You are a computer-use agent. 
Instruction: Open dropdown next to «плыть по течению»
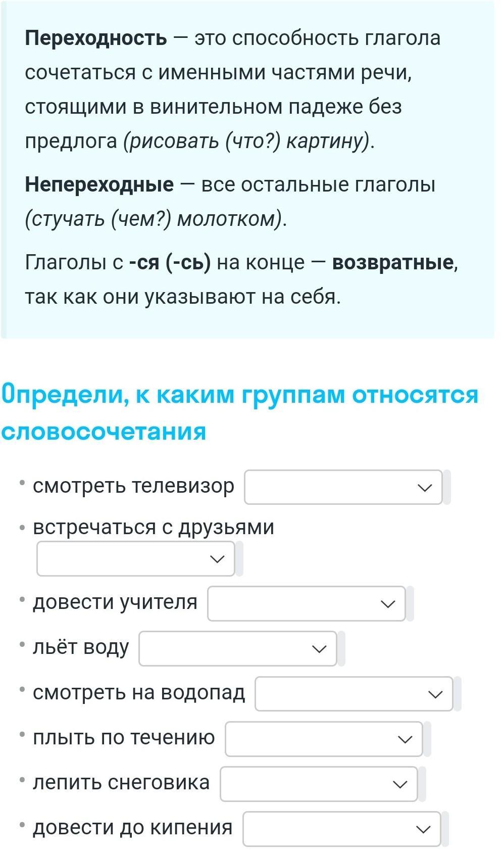[x=324, y=739]
